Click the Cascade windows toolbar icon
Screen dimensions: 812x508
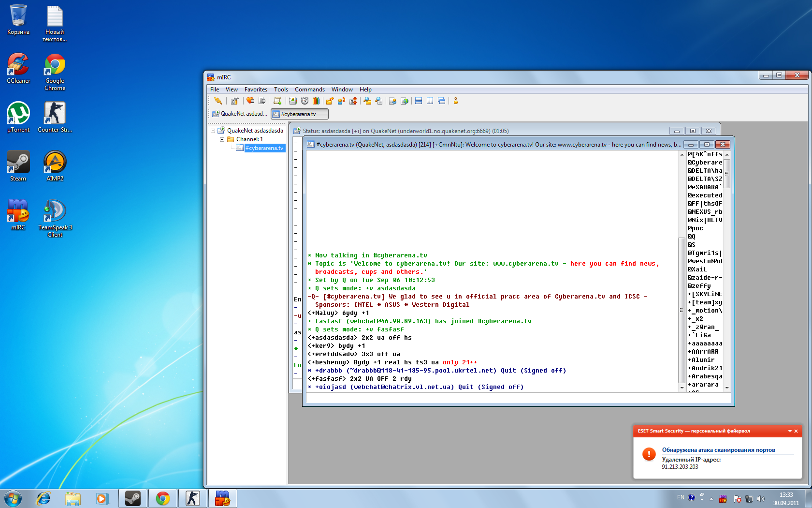(x=441, y=101)
